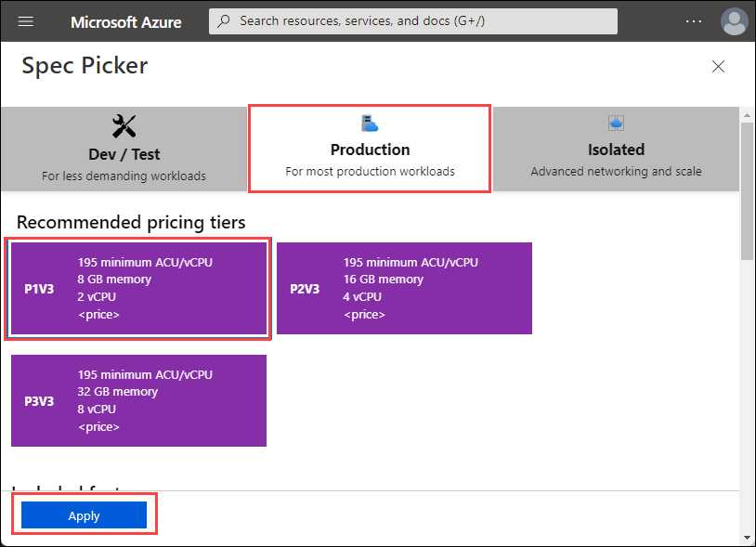Open the user account avatar

(734, 21)
